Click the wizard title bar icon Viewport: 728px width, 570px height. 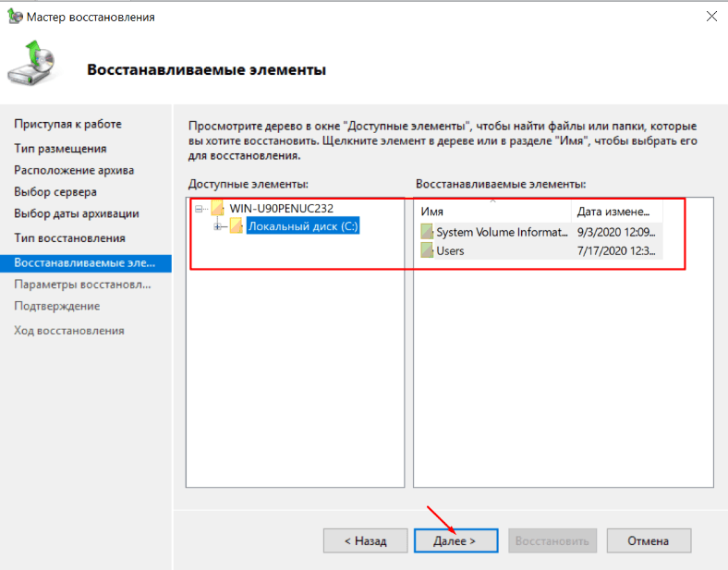point(15,17)
